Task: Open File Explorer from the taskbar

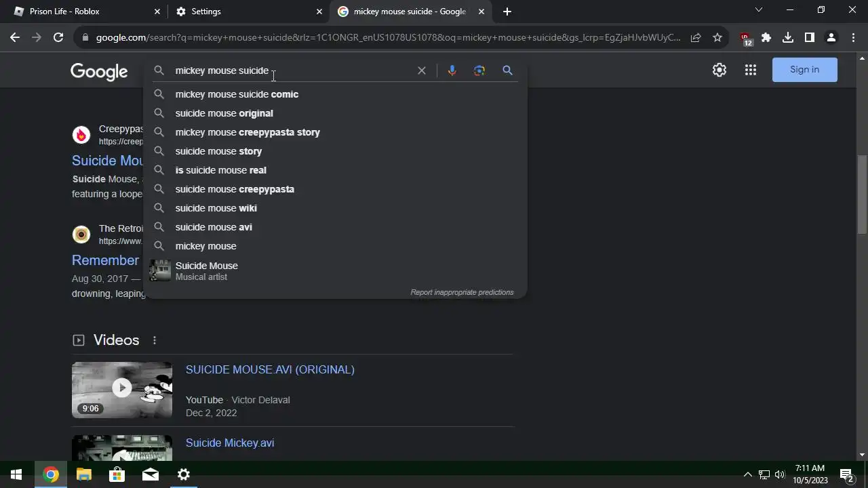Action: (83, 474)
